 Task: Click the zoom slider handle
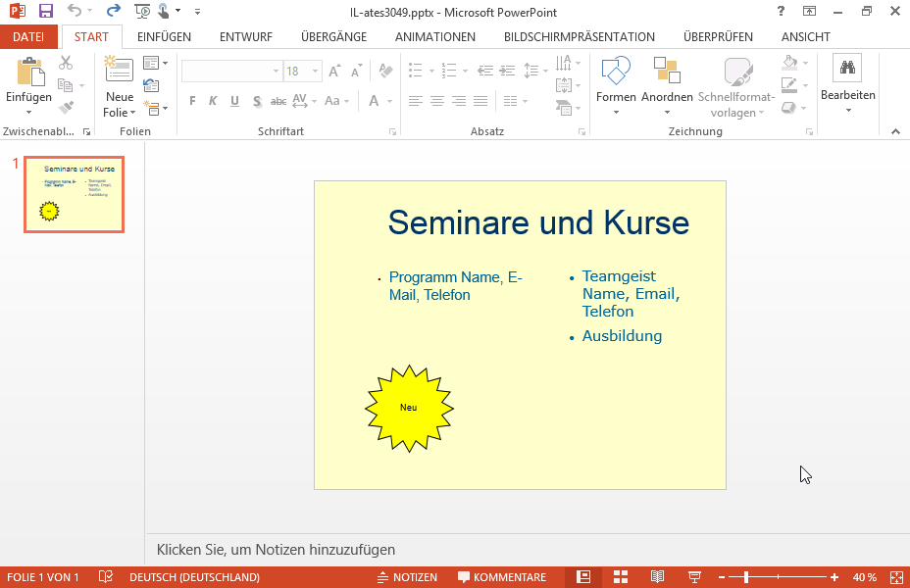coord(746,577)
